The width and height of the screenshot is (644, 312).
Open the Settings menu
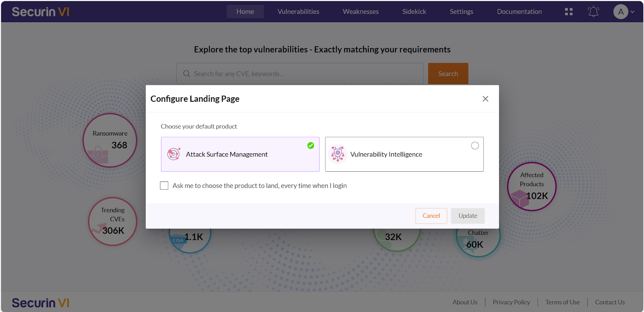(x=461, y=12)
